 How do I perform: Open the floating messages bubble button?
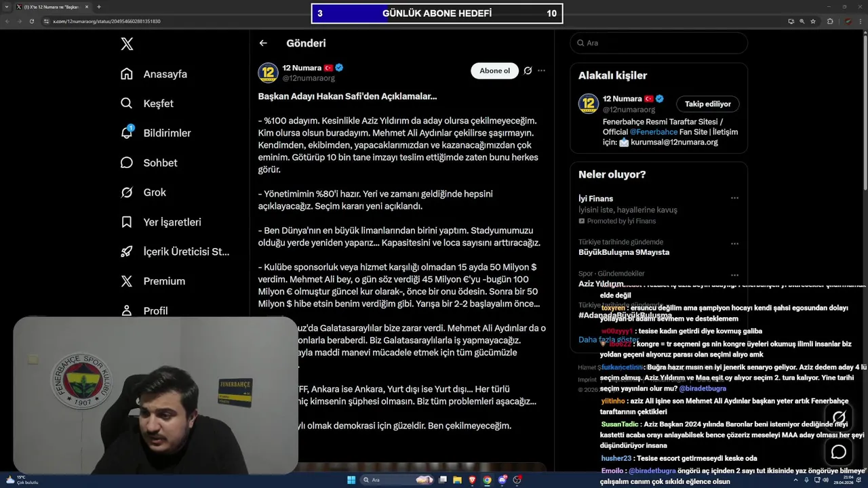point(839,451)
